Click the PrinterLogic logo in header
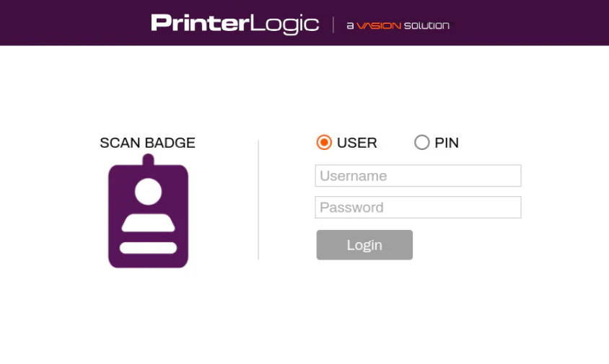 (x=235, y=23)
